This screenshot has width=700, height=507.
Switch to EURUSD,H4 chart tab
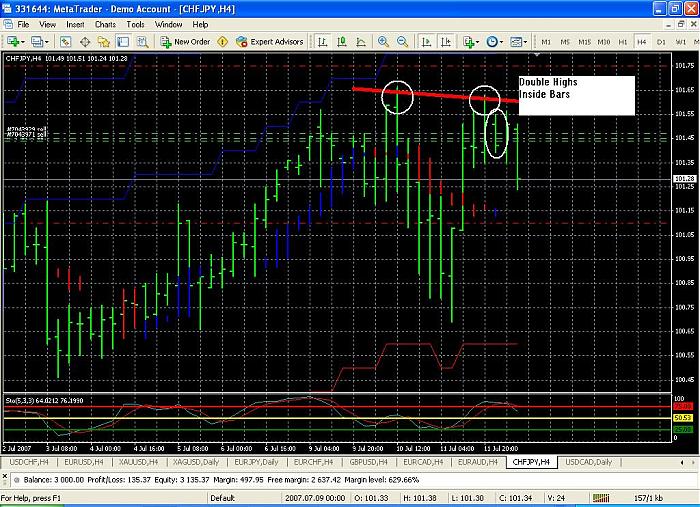click(84, 462)
